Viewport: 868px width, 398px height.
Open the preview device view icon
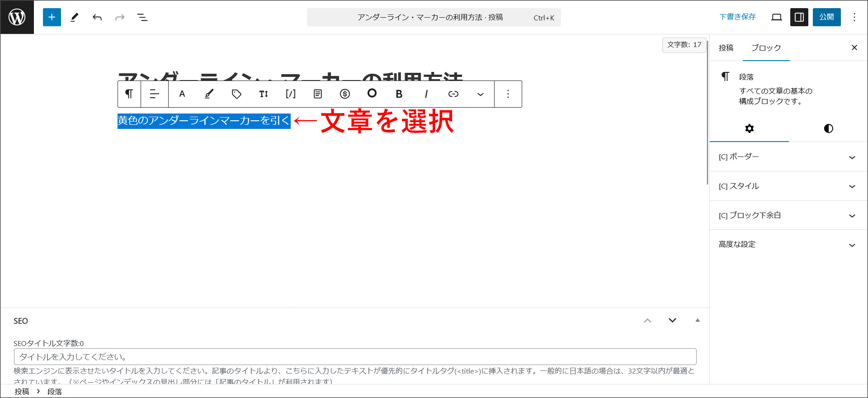point(777,17)
